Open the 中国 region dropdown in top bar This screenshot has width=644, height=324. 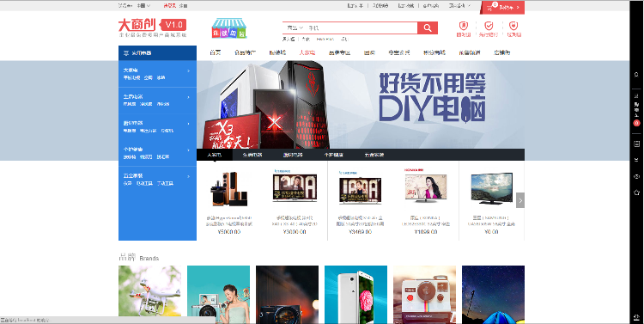(x=143, y=6)
